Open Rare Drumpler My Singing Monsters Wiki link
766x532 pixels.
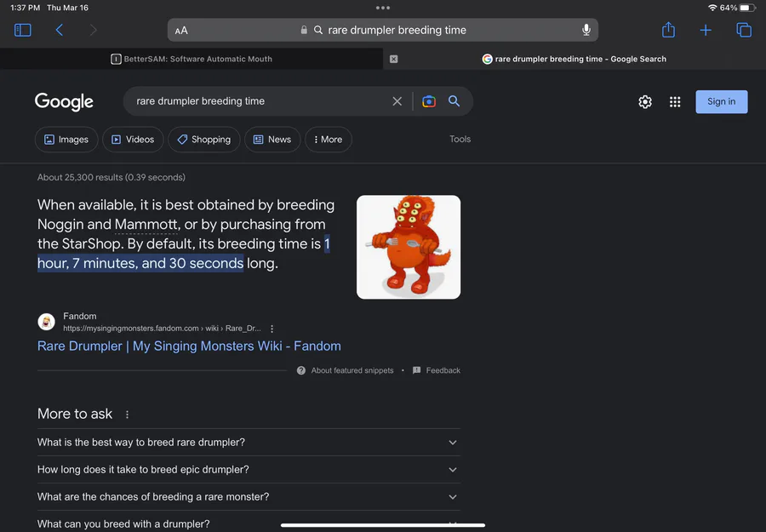coord(189,346)
